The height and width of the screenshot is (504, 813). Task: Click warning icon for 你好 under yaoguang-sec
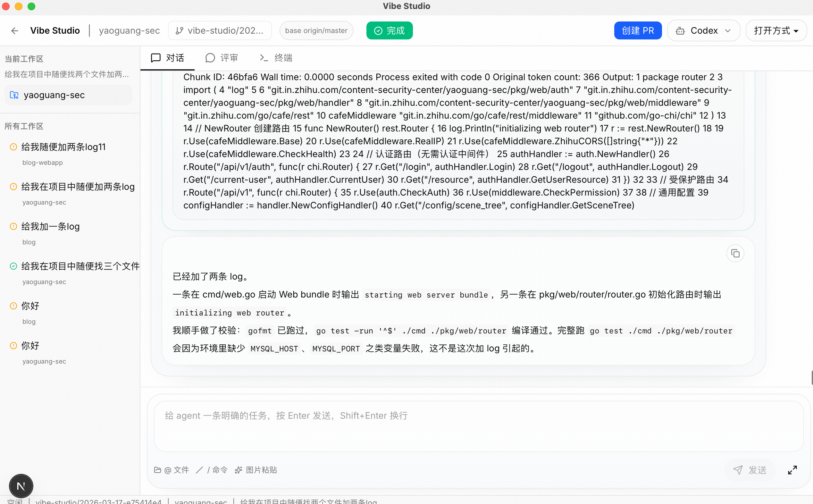click(x=13, y=346)
